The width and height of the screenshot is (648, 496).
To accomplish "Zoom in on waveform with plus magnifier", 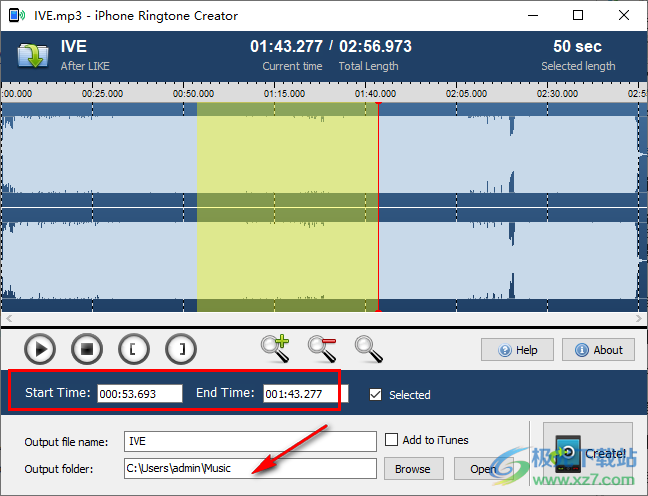I will click(x=275, y=349).
